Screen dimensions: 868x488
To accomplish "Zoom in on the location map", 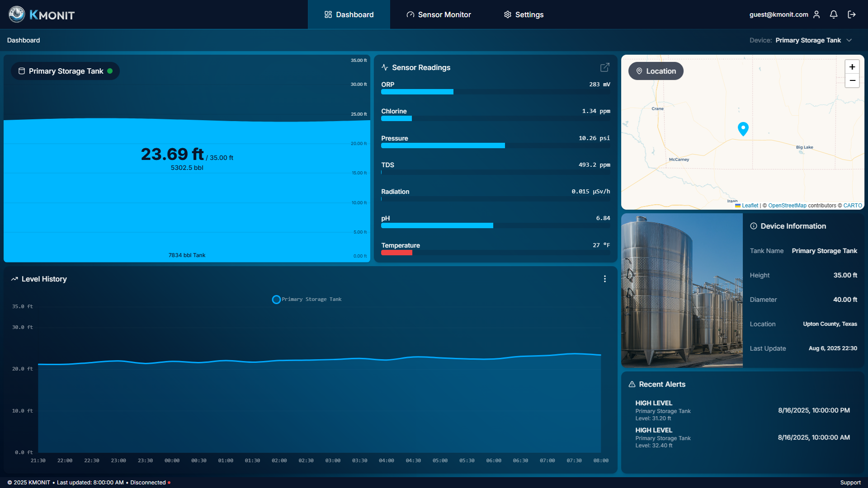I will (x=852, y=67).
